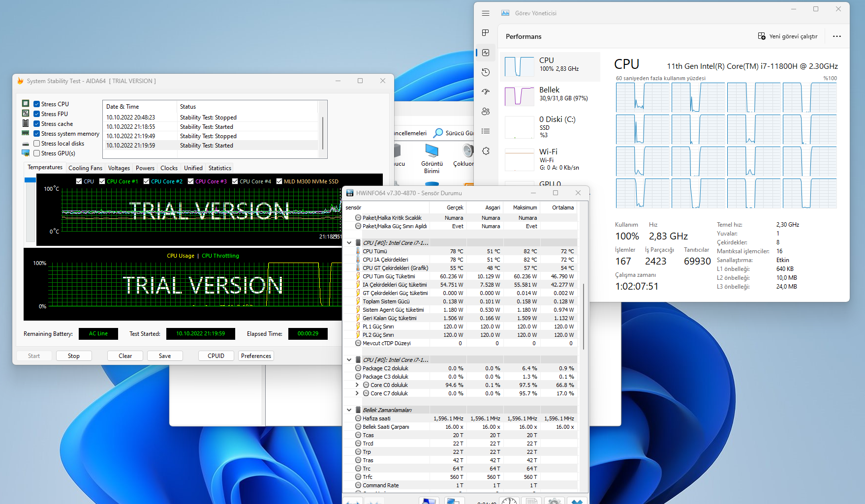This screenshot has width=865, height=504.
Task: Expand the Core C0 doluluk row
Action: point(357,385)
